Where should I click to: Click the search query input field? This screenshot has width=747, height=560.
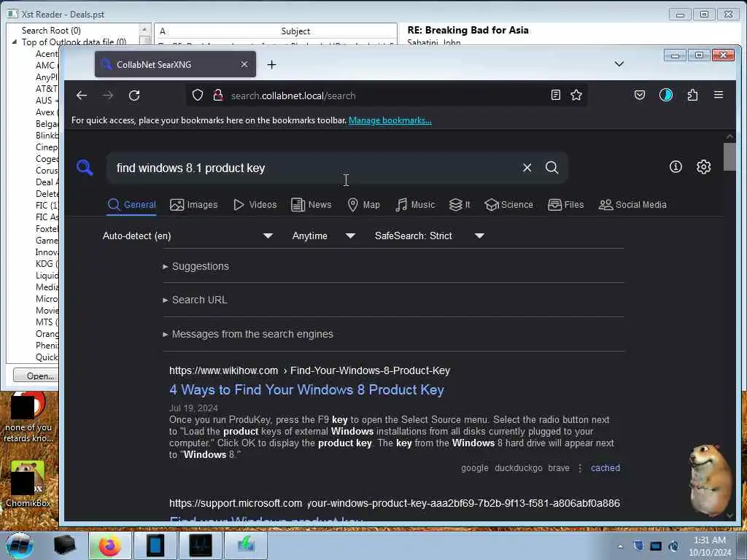click(314, 168)
